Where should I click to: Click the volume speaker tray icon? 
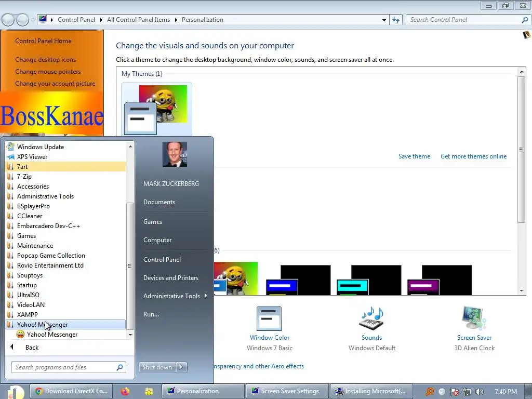click(x=479, y=392)
